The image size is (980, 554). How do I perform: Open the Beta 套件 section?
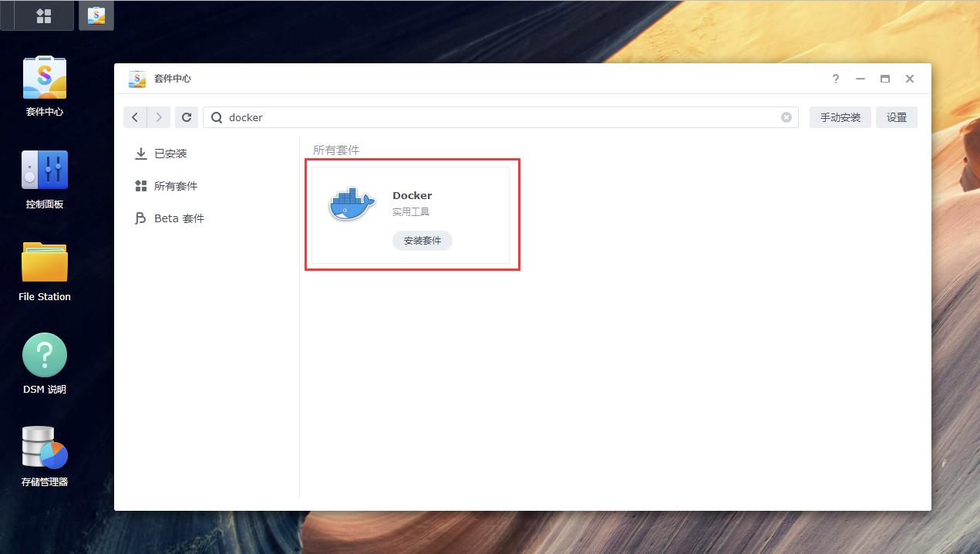click(178, 218)
